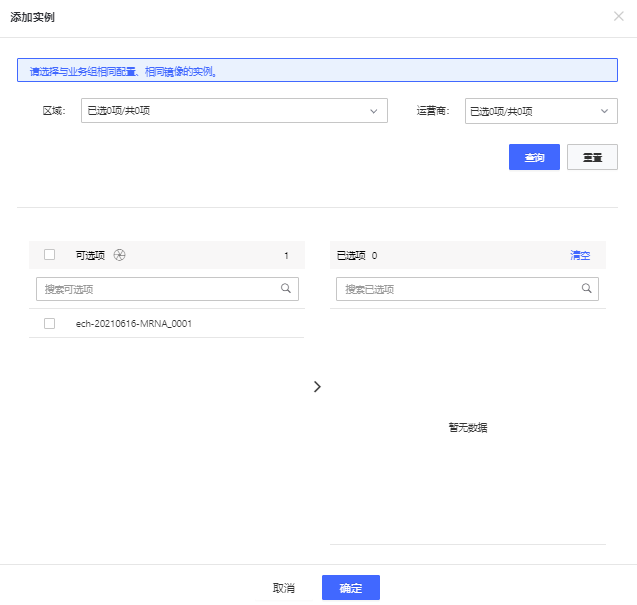This screenshot has height=605, width=637.
Task: Focus the 搜索可选项 search field
Action: [x=167, y=289]
